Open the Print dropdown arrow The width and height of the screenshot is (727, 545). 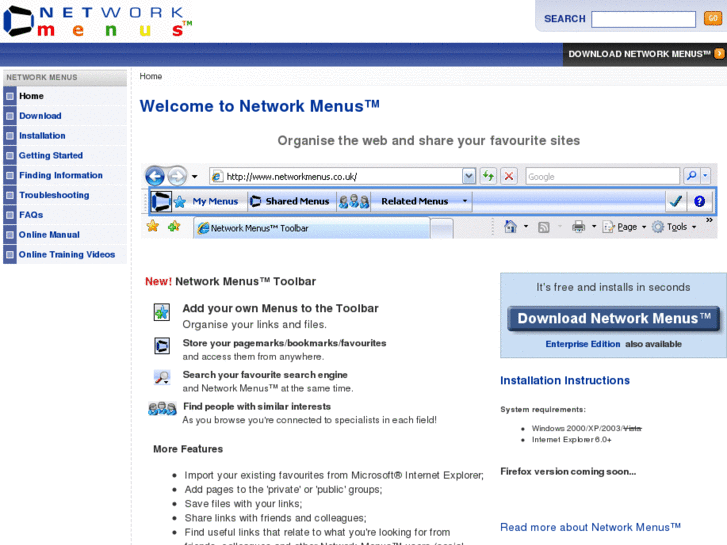coord(593,226)
